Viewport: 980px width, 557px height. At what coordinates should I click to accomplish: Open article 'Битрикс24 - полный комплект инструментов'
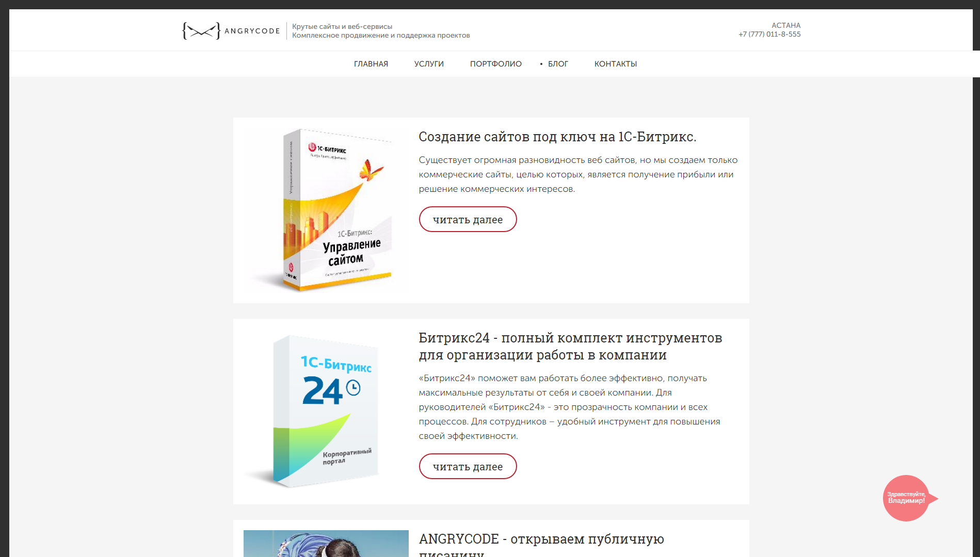(570, 346)
